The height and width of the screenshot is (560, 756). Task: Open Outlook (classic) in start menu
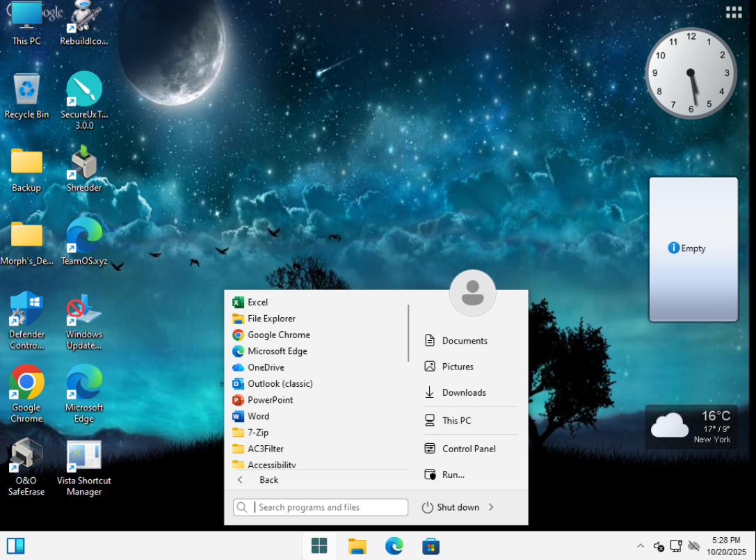point(280,383)
